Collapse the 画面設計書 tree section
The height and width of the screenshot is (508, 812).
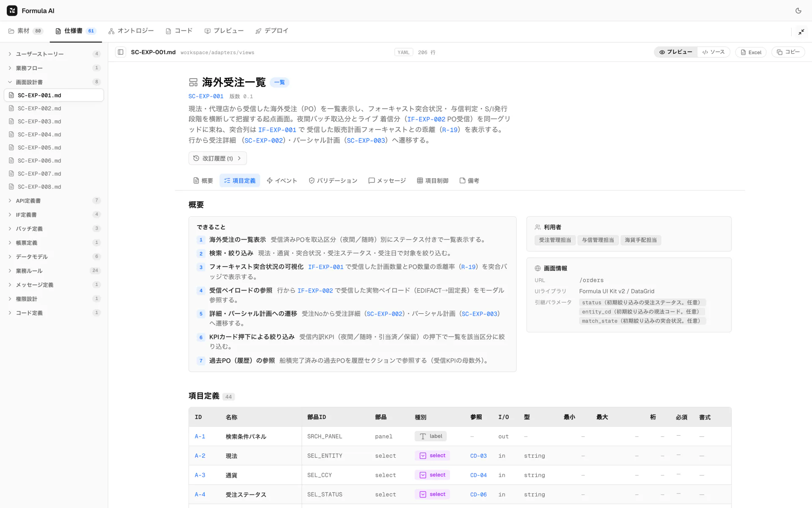tap(54, 82)
